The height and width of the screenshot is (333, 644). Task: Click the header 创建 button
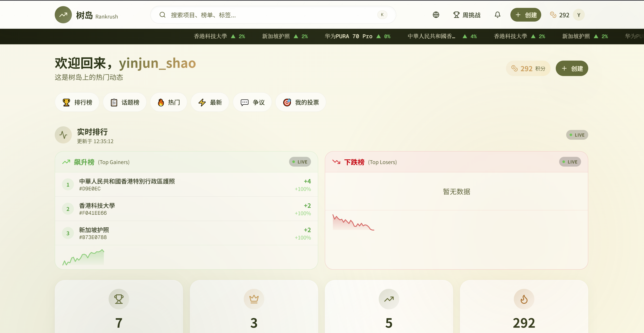(x=526, y=15)
